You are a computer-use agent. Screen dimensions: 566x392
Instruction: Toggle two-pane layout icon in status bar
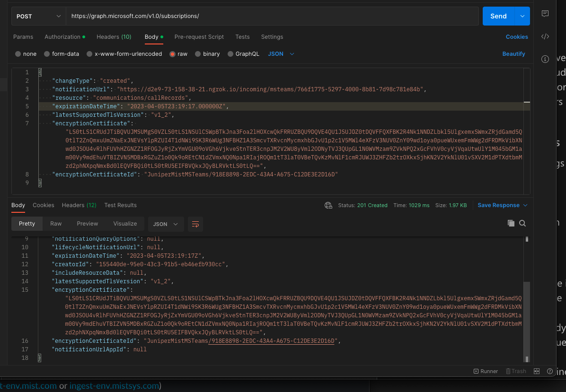click(x=537, y=371)
